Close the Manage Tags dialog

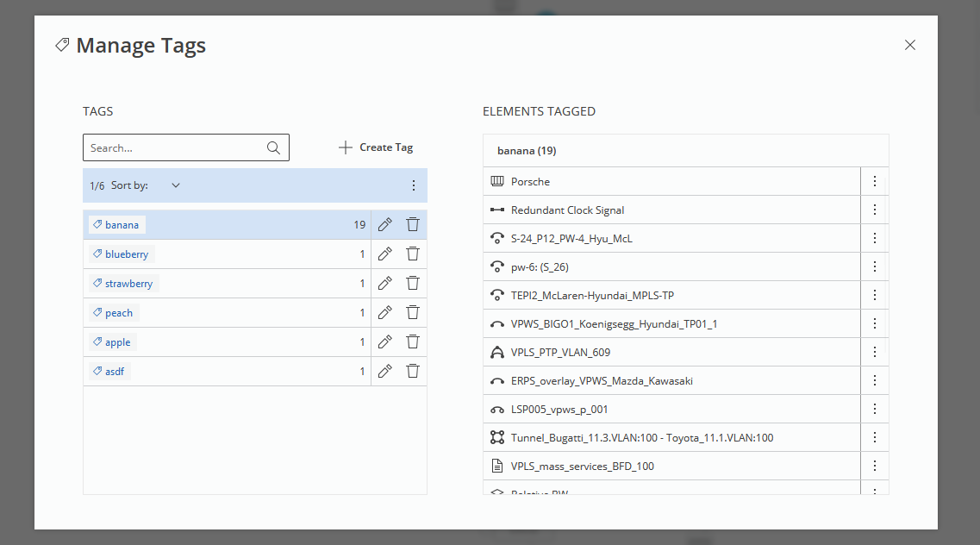click(x=909, y=46)
